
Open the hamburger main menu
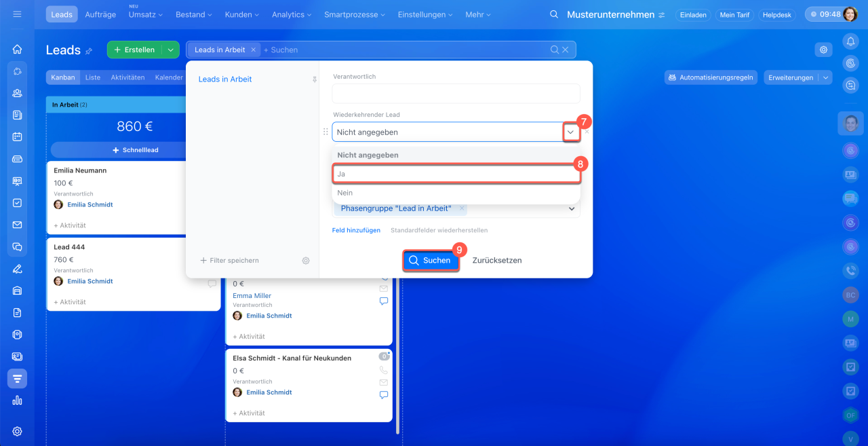[x=17, y=14]
